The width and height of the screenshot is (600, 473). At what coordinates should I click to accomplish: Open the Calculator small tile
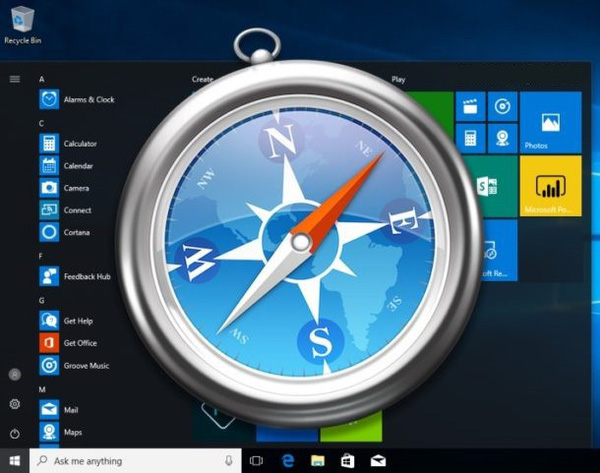470,138
